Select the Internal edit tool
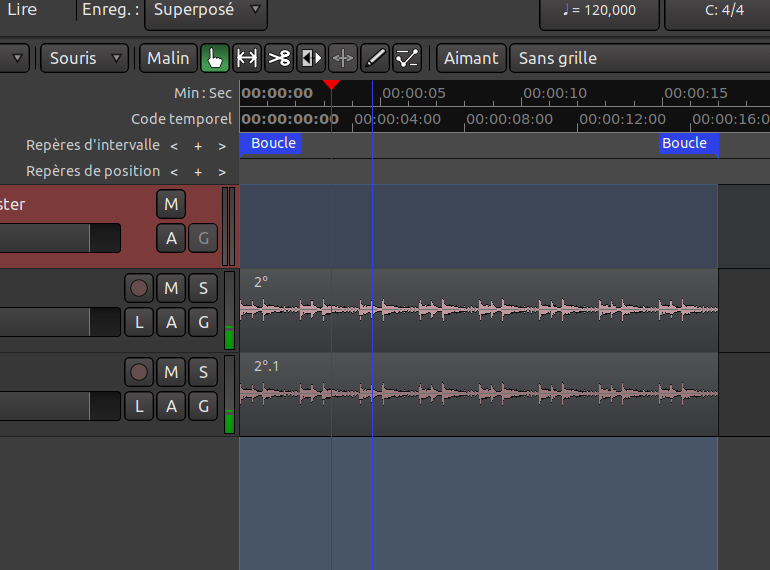 (406, 58)
